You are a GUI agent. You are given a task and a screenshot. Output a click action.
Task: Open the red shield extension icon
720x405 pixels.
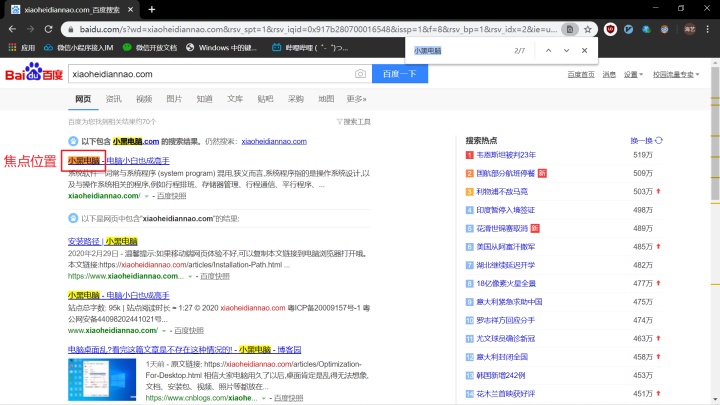coord(610,29)
